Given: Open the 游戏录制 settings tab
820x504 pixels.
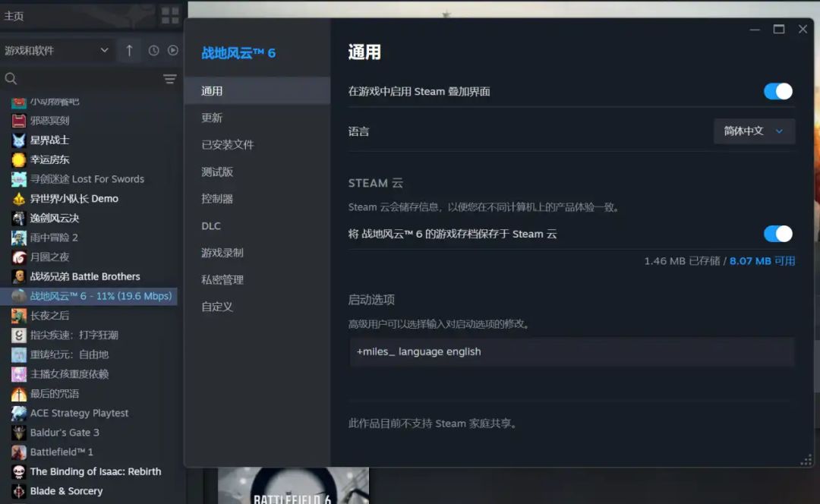Looking at the screenshot, I should point(257,253).
